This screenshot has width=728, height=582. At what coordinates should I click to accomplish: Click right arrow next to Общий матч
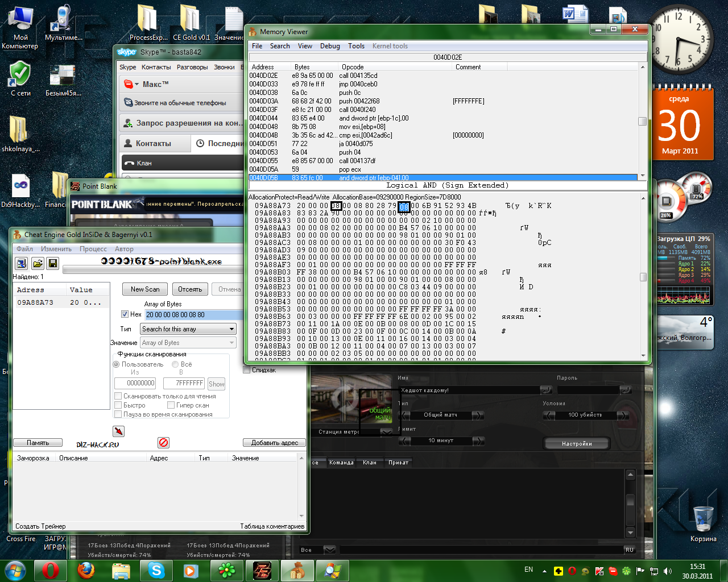point(478,415)
